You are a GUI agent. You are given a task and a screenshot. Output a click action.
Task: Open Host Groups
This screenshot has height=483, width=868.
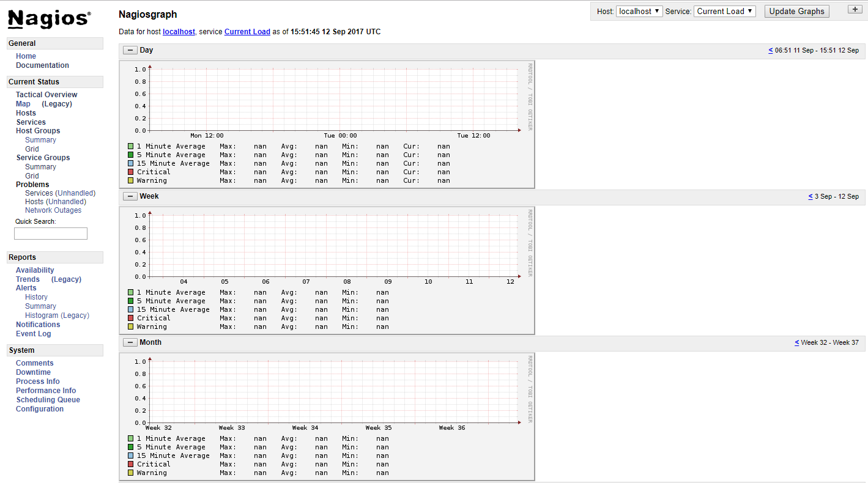tap(38, 131)
